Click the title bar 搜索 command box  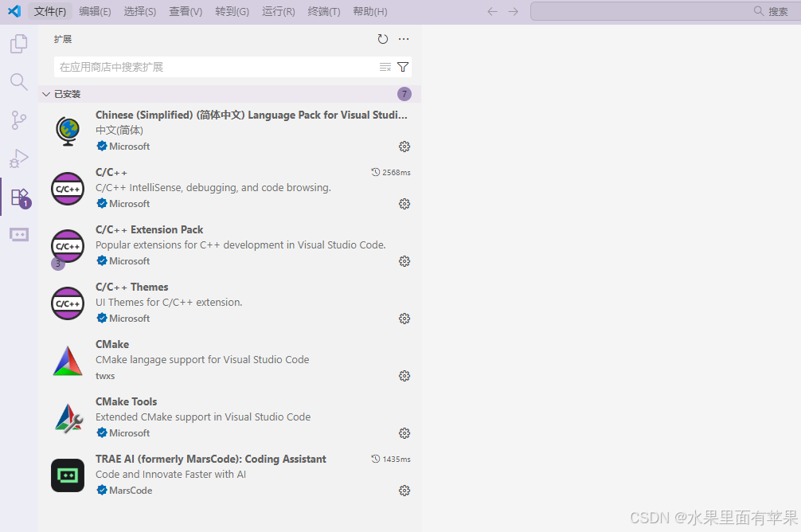665,11
